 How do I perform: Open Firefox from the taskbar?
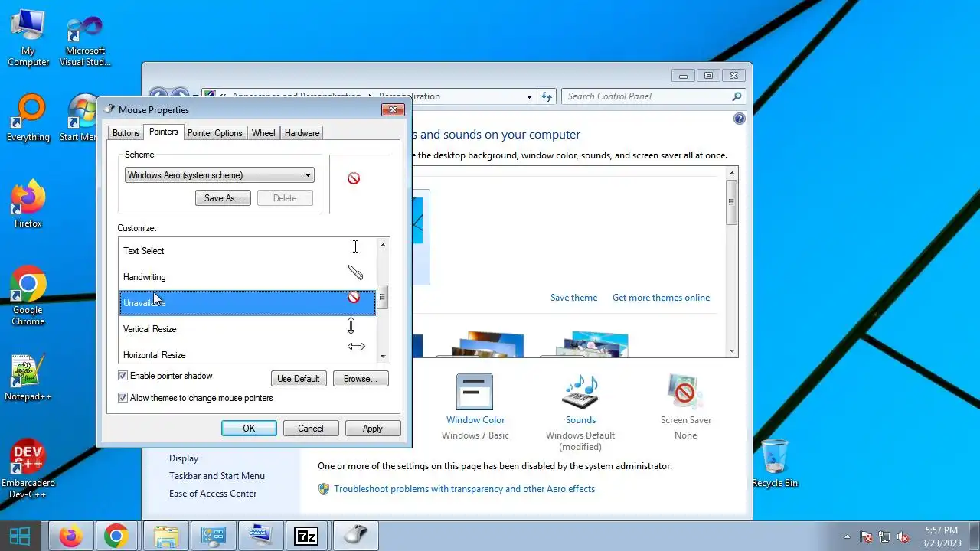click(x=71, y=536)
